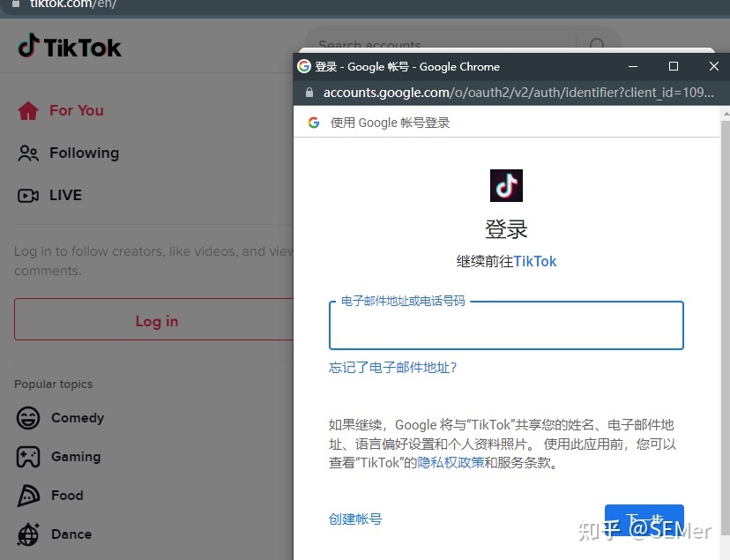Open the 隐私权政策 link

coord(451,462)
